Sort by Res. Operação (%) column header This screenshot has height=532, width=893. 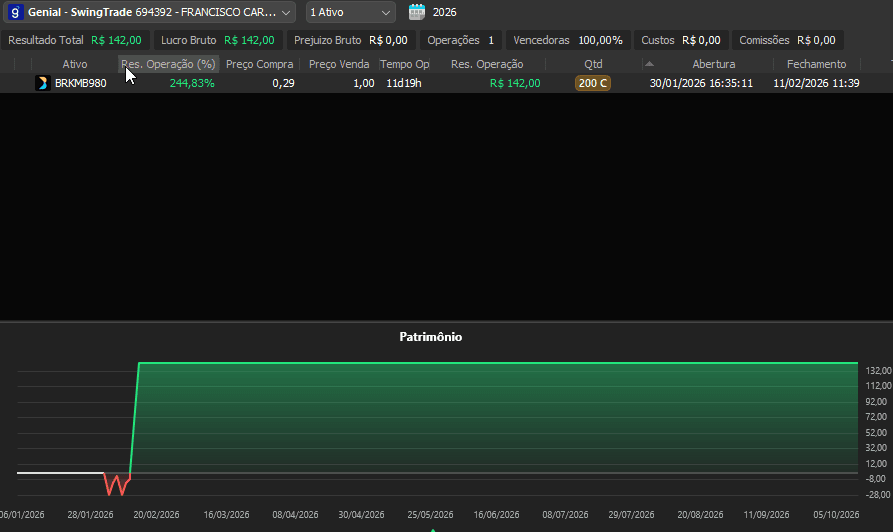pos(169,64)
